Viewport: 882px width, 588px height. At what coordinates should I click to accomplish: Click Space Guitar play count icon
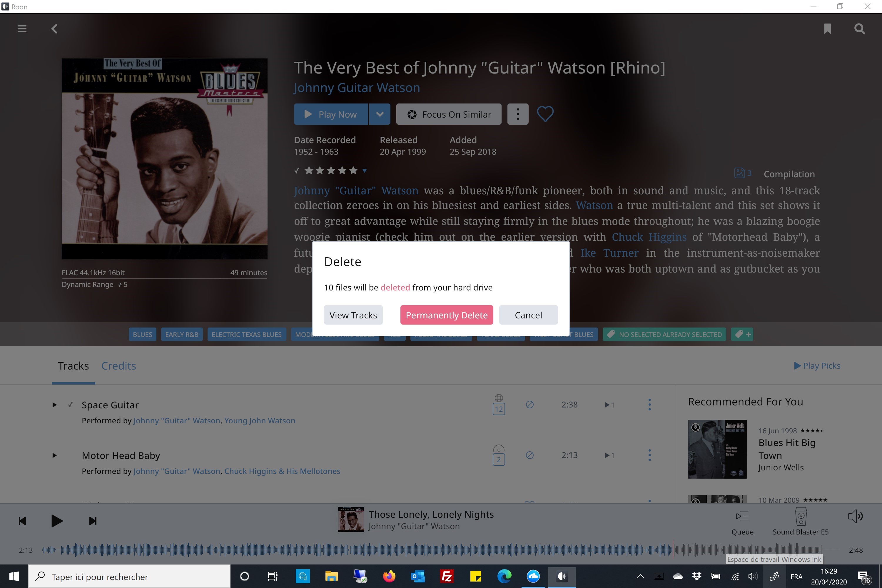click(609, 405)
